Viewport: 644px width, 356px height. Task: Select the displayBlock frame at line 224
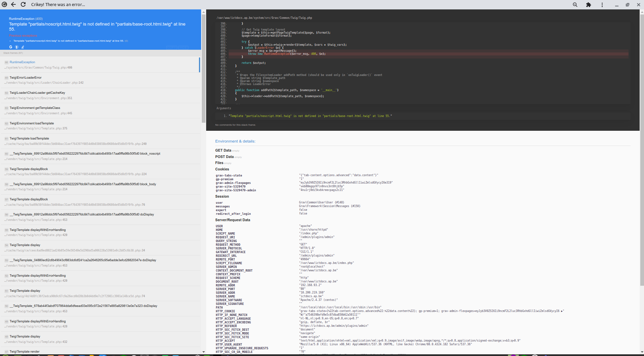pyautogui.click(x=100, y=171)
